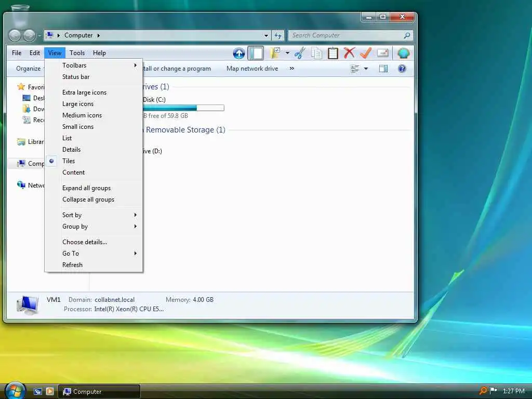532x399 pixels.
Task: Click the orange search icon in system tray
Action: click(483, 391)
